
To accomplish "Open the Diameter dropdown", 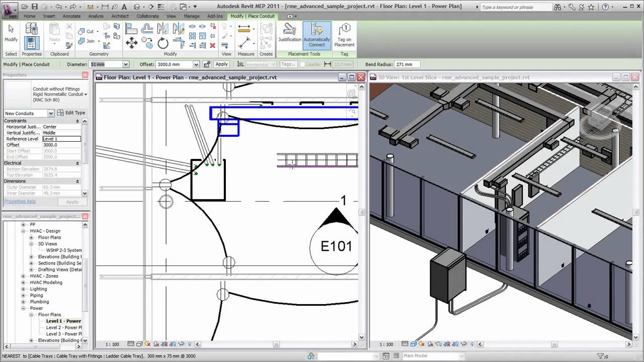I will 126,64.
